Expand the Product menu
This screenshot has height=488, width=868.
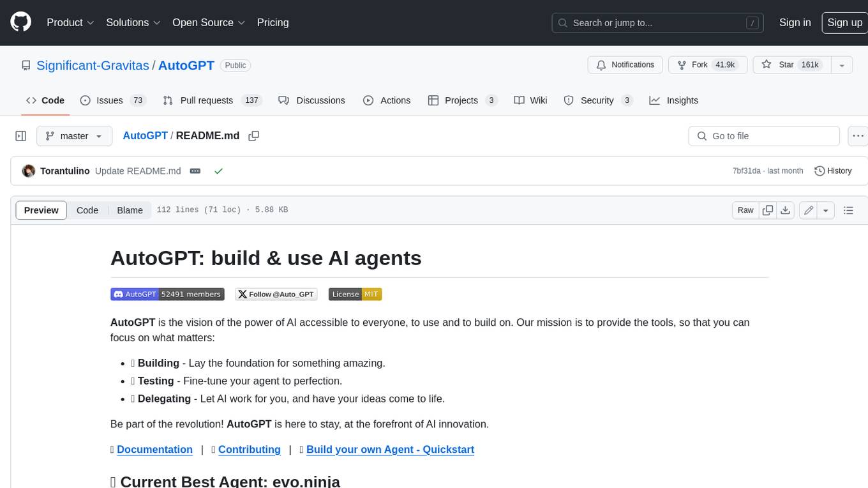tap(70, 22)
